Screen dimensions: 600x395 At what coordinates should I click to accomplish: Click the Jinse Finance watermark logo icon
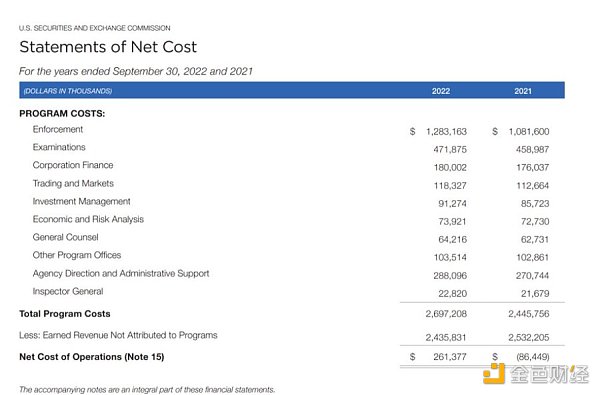coord(494,374)
